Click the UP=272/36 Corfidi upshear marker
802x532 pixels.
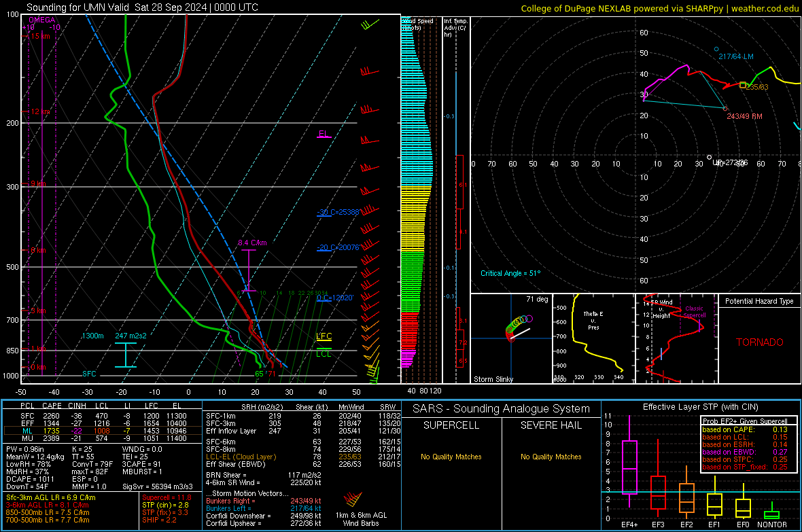coord(709,157)
